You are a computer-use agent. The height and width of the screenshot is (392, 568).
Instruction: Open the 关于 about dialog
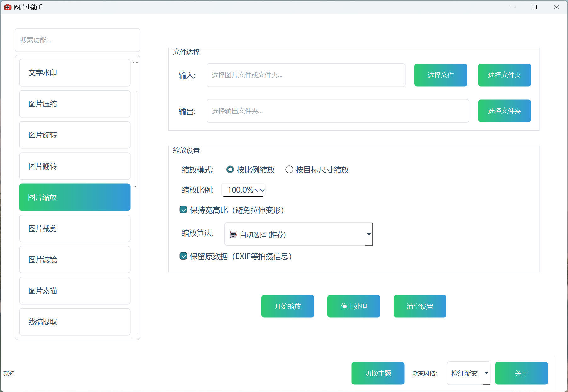[521, 373]
